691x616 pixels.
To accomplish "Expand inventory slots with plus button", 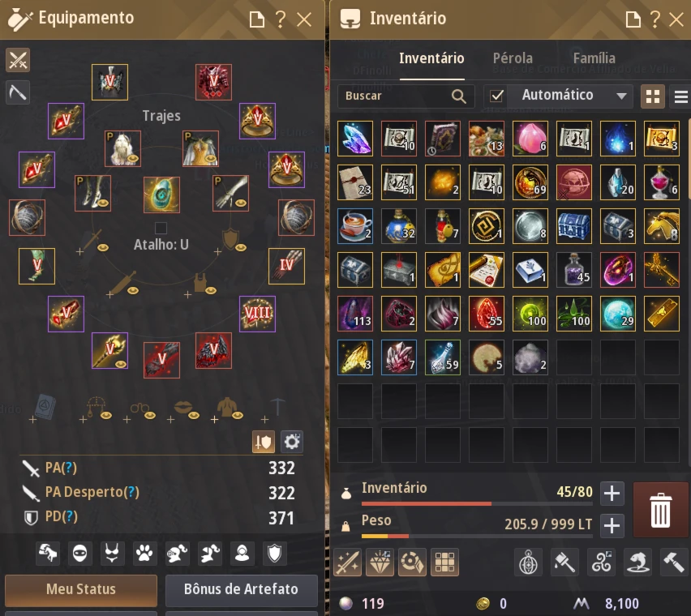I will click(x=612, y=493).
